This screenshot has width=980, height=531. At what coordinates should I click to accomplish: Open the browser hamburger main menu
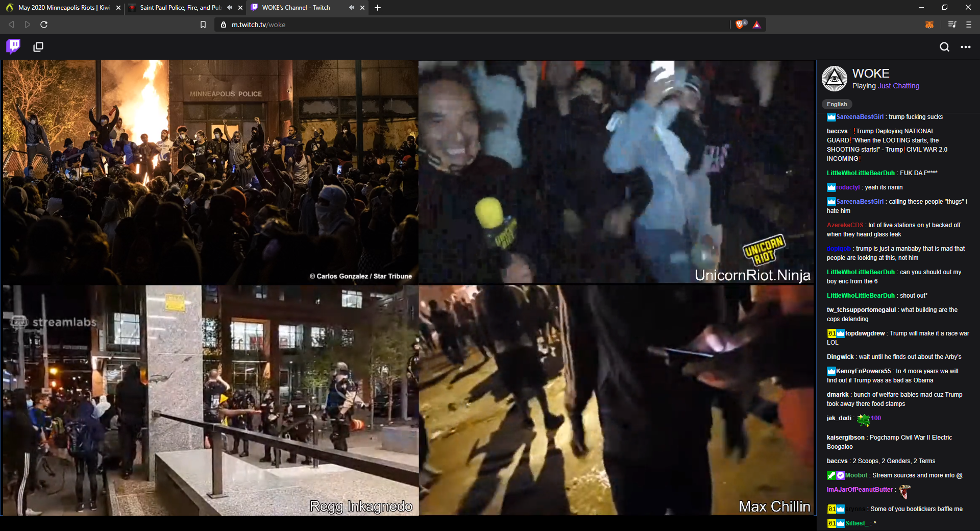click(x=969, y=25)
